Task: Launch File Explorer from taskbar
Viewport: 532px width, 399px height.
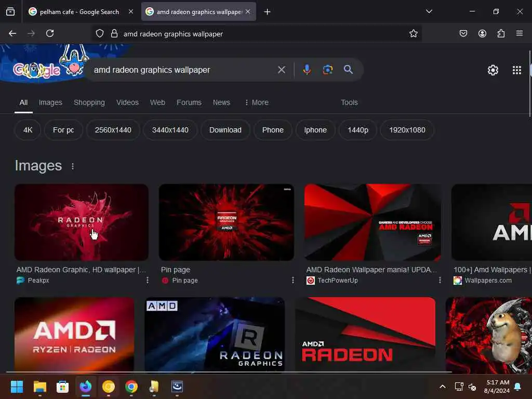Action: coord(39,387)
